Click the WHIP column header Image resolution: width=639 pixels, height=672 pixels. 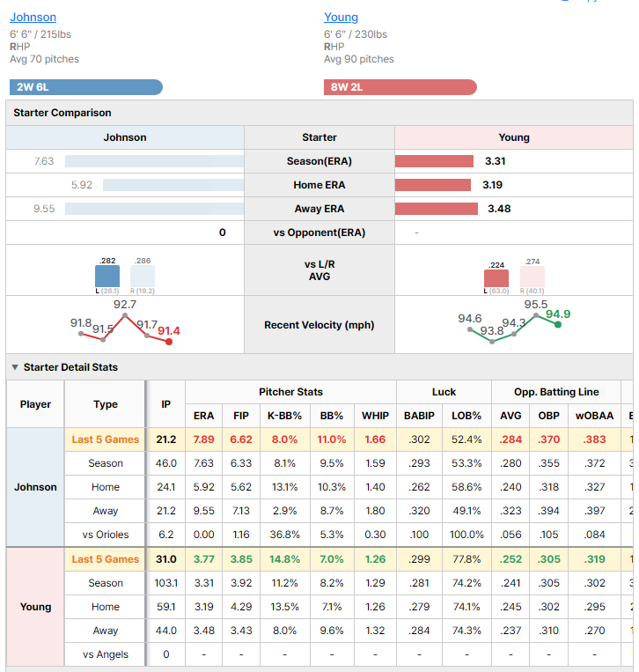point(375,416)
